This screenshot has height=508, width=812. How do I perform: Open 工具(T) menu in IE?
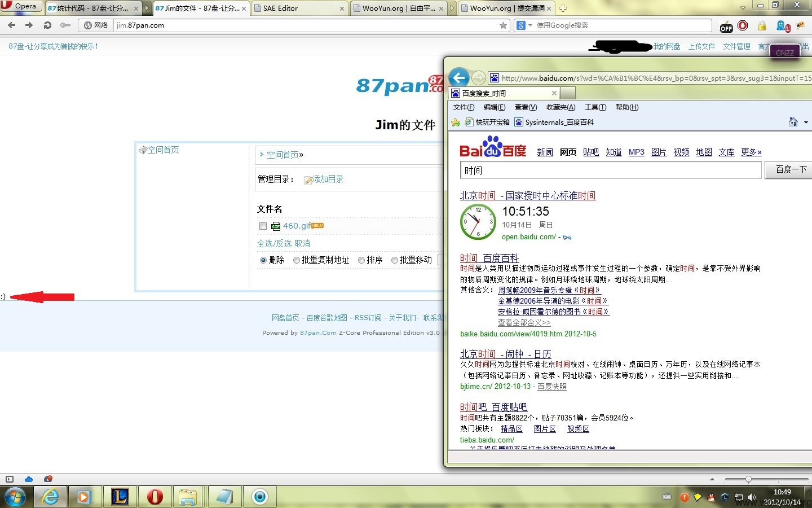[595, 107]
